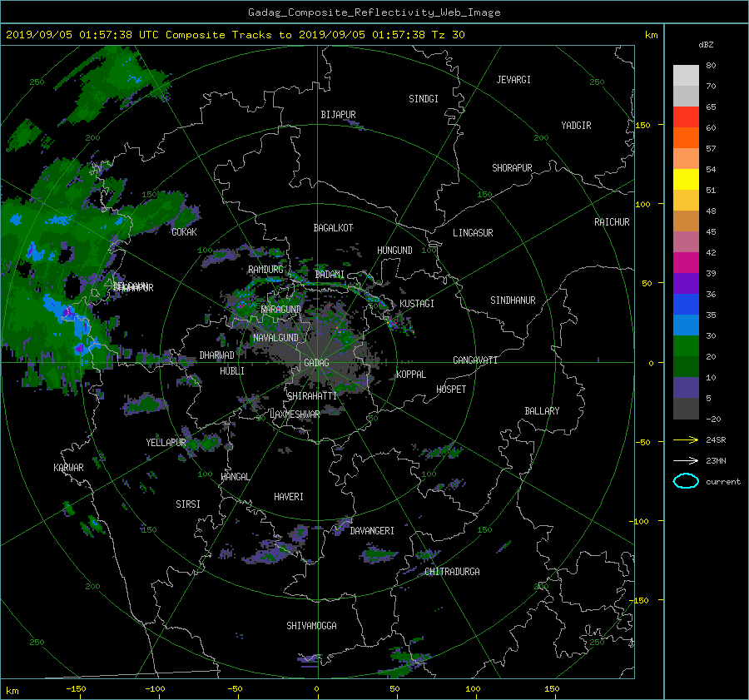
Task: Click the HAVERI label
Action: click(x=289, y=497)
